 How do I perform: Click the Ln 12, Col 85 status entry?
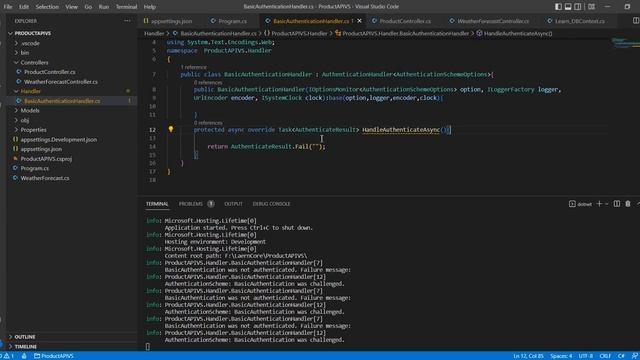click(x=528, y=356)
